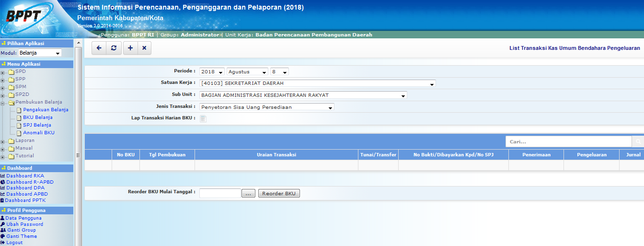Click the ellipsis date picker button

pyautogui.click(x=248, y=194)
